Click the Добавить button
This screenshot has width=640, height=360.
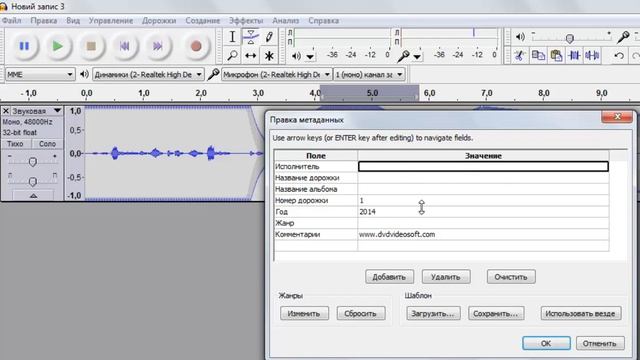click(389, 277)
